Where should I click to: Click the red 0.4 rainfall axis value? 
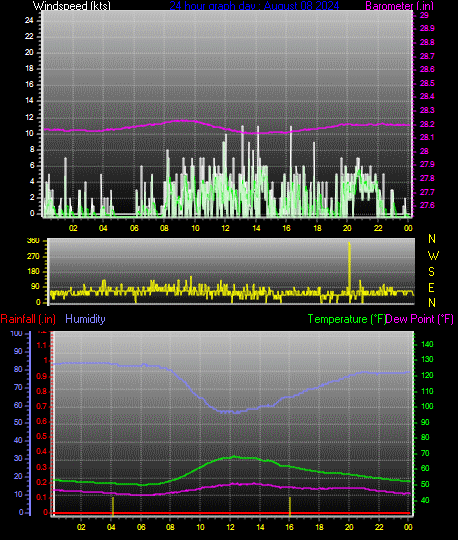coord(42,452)
